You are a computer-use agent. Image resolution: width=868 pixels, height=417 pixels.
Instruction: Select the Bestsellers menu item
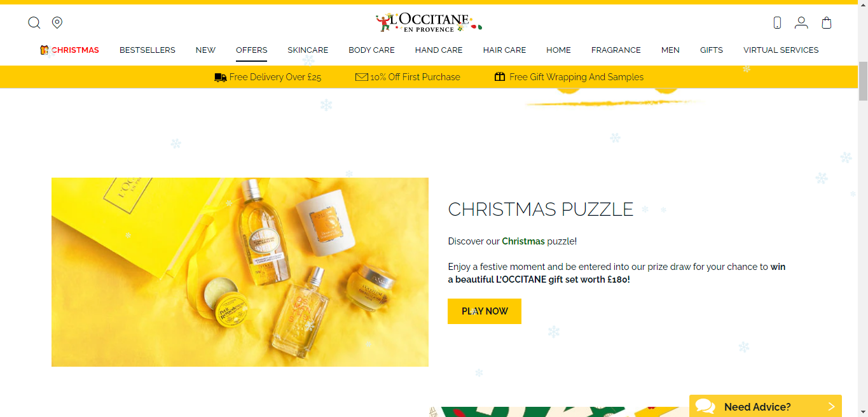[x=148, y=50]
